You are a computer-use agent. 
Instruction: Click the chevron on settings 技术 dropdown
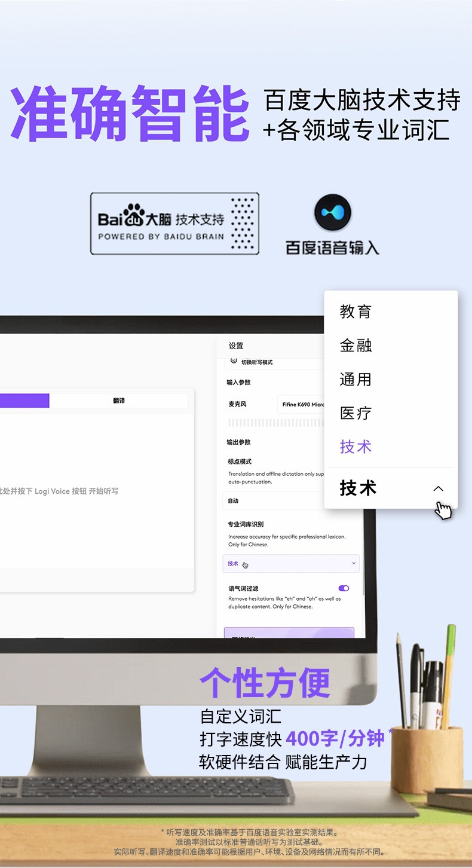tap(354, 563)
